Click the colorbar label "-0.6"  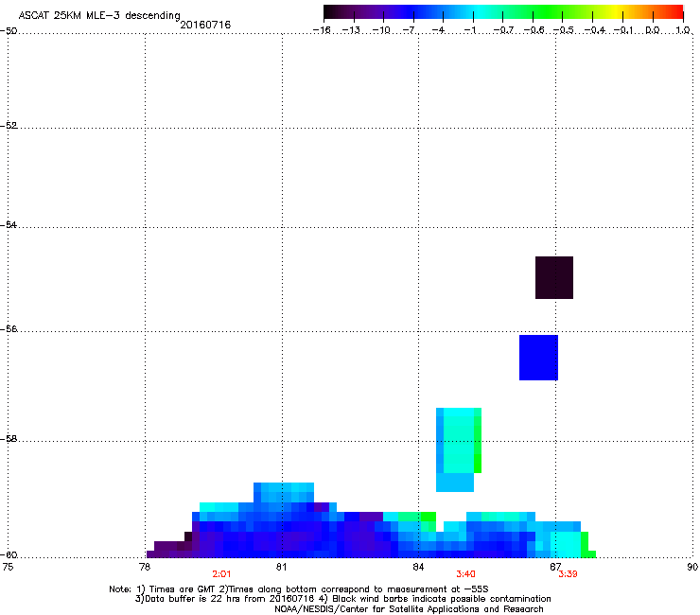(534, 30)
